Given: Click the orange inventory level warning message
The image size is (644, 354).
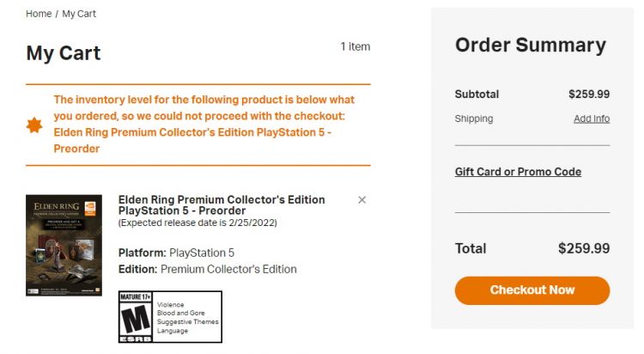Looking at the screenshot, I should (x=204, y=125).
